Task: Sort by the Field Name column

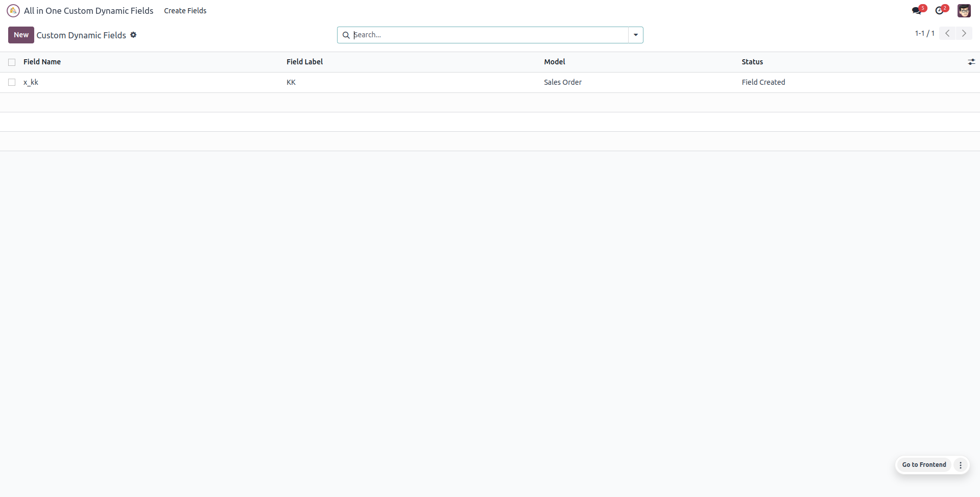Action: click(42, 62)
